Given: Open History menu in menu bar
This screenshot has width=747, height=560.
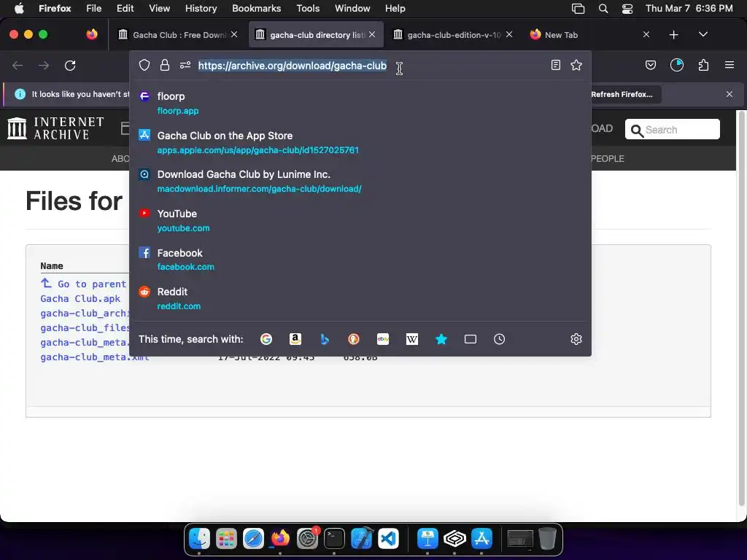Looking at the screenshot, I should pyautogui.click(x=201, y=8).
